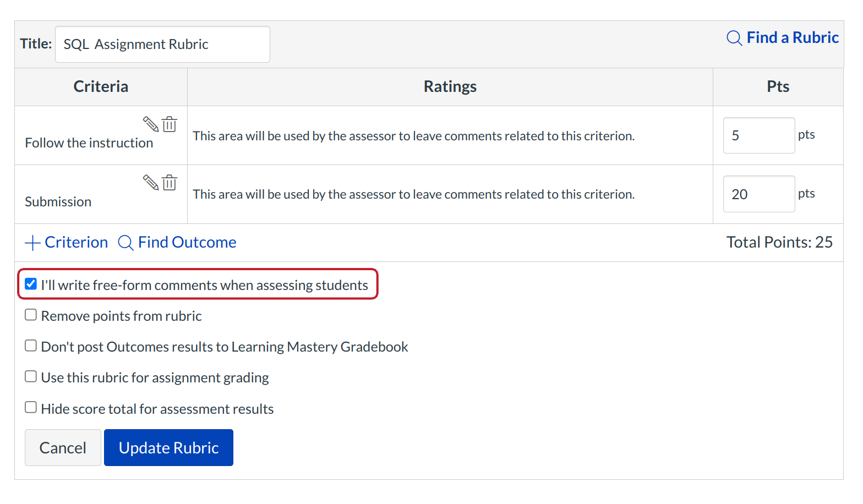
Task: Tick Hide score total for assessment results
Action: [x=31, y=407]
